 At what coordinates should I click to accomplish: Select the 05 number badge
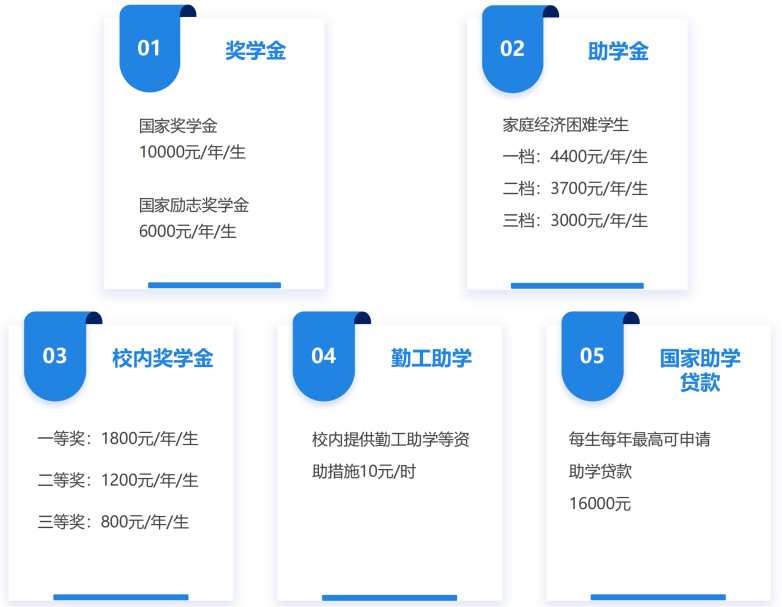[x=592, y=355]
